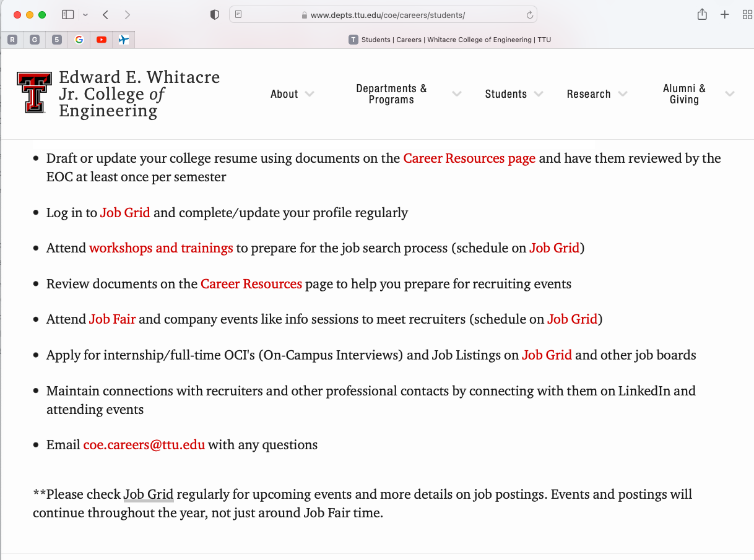This screenshot has width=754, height=560.
Task: Expand the Research menu chevron
Action: click(622, 94)
